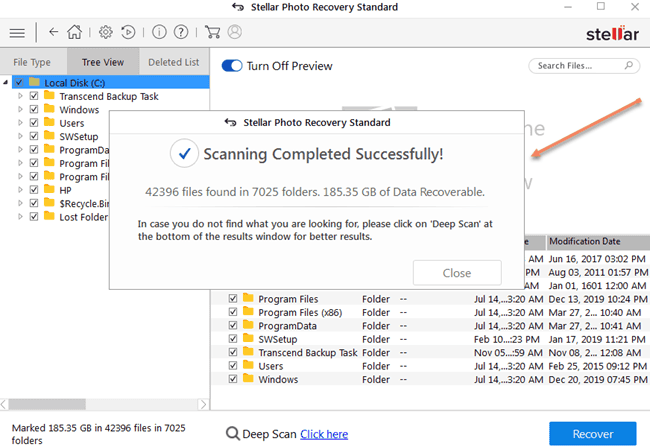Screen dimensions: 650x447
Task: Click the Local Disk (C:) folder icon
Action: tap(34, 82)
